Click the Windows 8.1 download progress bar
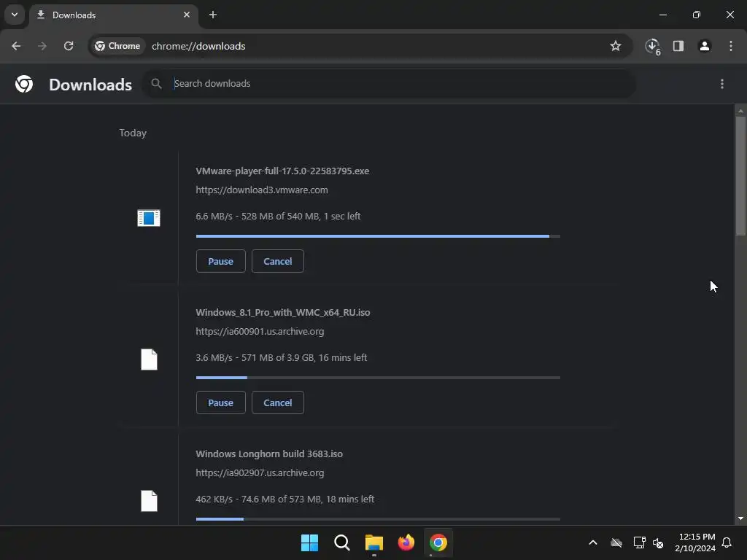747x560 pixels. click(378, 378)
